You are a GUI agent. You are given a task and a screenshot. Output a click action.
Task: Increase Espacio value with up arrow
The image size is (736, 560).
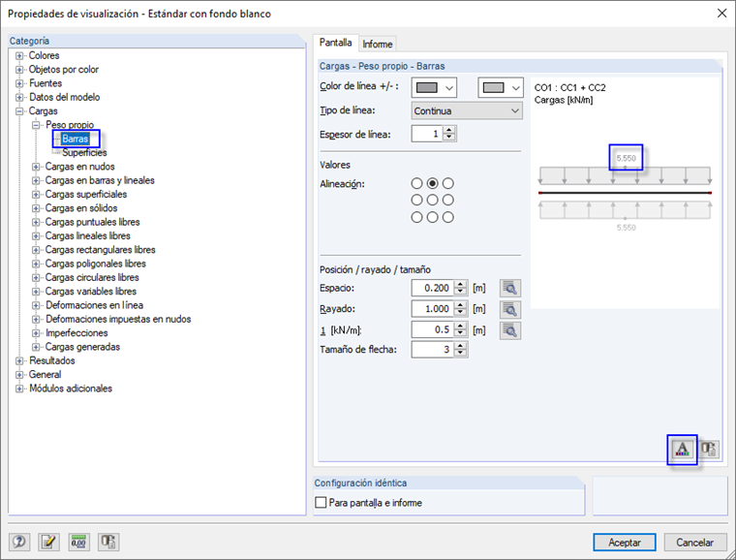tap(461, 284)
